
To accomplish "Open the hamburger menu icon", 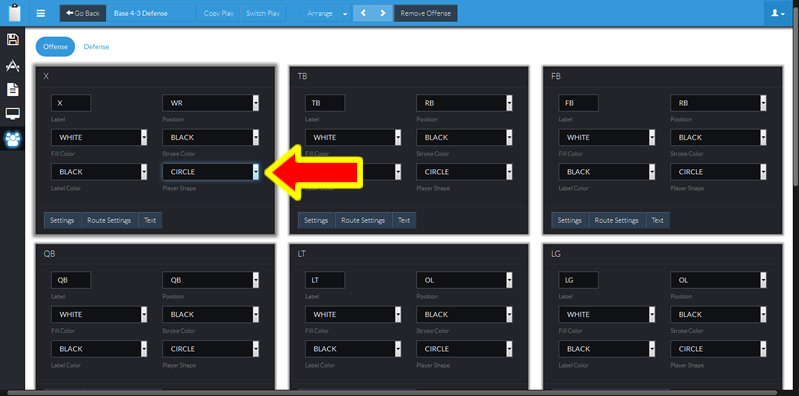I will click(41, 13).
